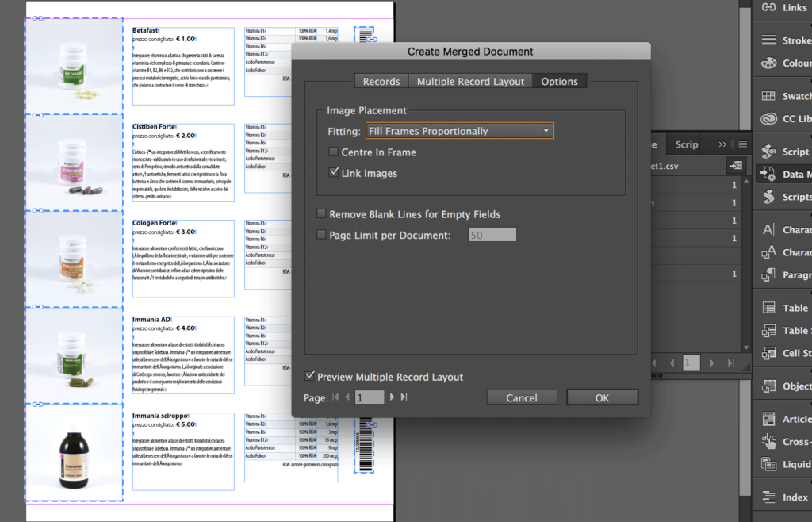Open the Character panel icon

(x=768, y=229)
